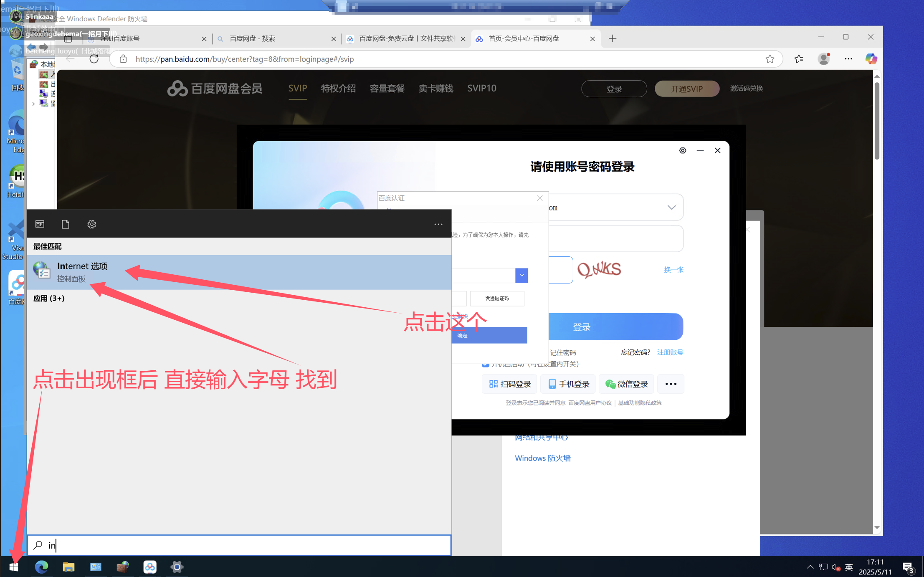Choose 微信登录 login method

(627, 384)
